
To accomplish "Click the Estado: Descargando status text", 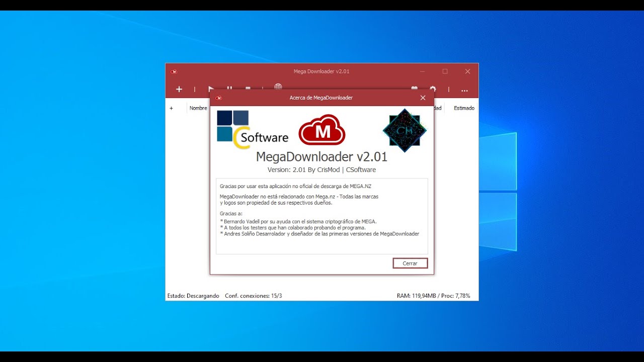I will coord(193,296).
